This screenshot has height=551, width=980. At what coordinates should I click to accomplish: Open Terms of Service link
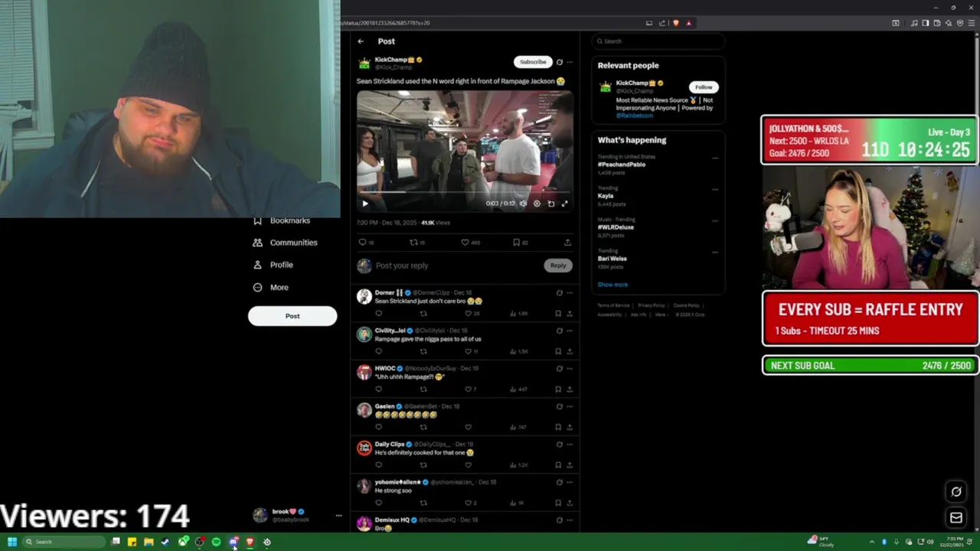click(613, 305)
